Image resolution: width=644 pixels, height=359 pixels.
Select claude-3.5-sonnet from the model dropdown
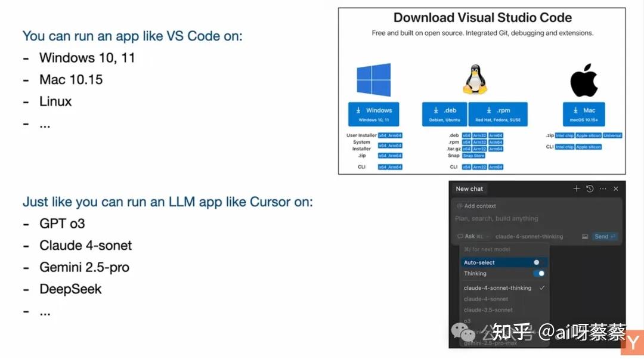(488, 310)
